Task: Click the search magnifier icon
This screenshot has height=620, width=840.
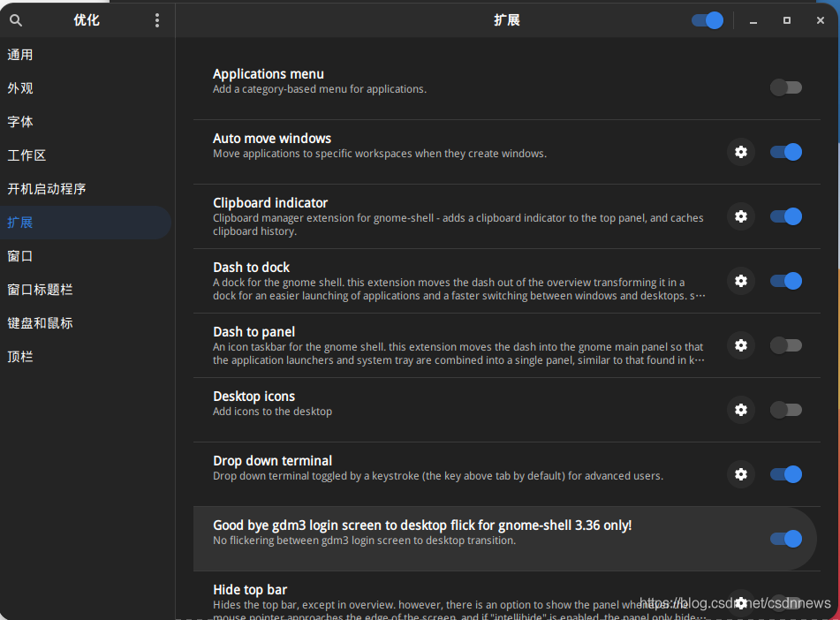Action: (16, 20)
